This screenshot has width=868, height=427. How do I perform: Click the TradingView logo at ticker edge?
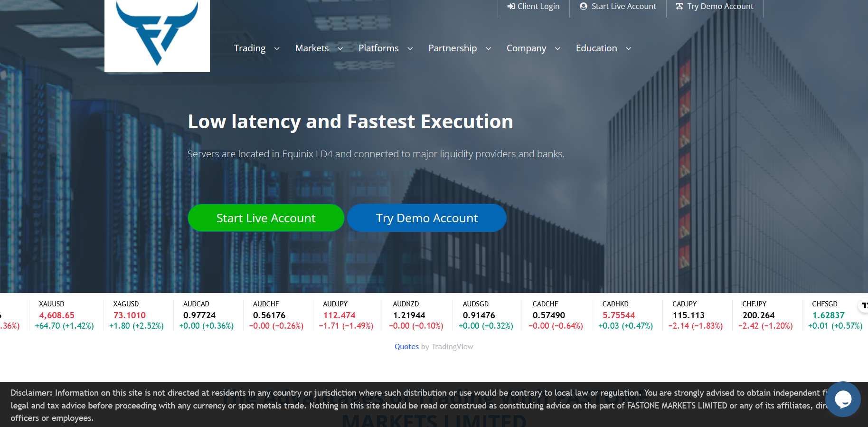point(864,305)
